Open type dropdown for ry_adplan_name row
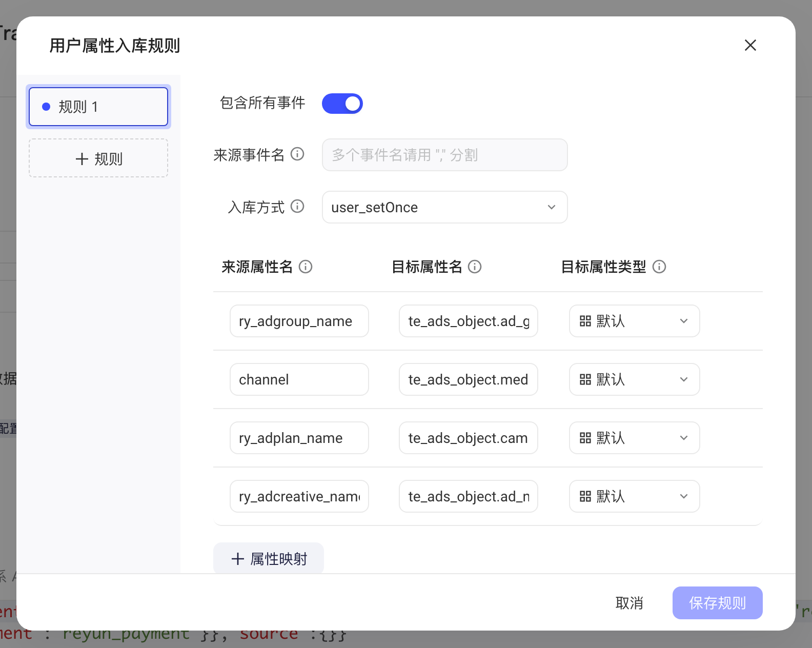 635,438
